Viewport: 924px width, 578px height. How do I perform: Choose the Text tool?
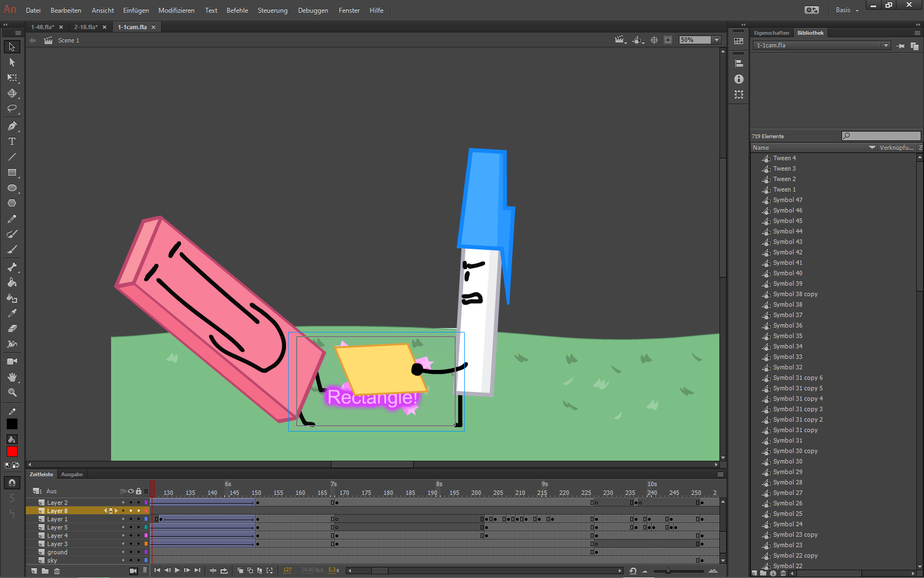coord(12,141)
